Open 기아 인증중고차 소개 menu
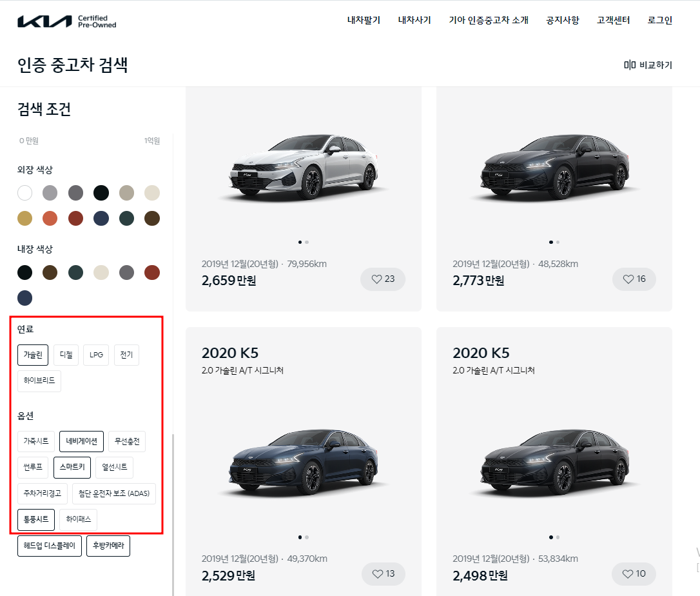The width and height of the screenshot is (700, 596). point(489,20)
